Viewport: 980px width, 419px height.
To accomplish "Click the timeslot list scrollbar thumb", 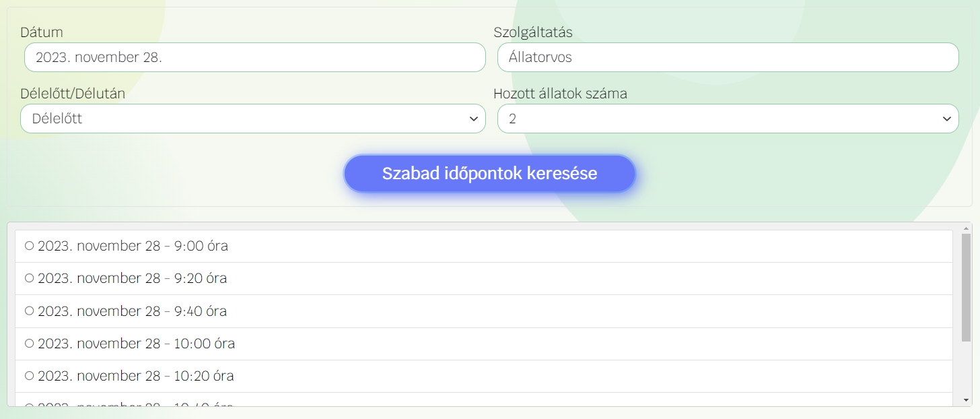I will coord(966,288).
